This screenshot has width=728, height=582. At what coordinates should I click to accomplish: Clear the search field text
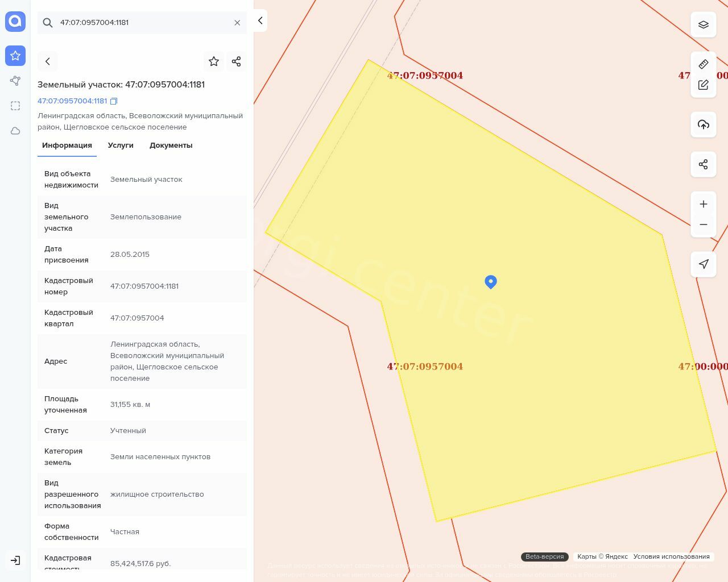[237, 23]
